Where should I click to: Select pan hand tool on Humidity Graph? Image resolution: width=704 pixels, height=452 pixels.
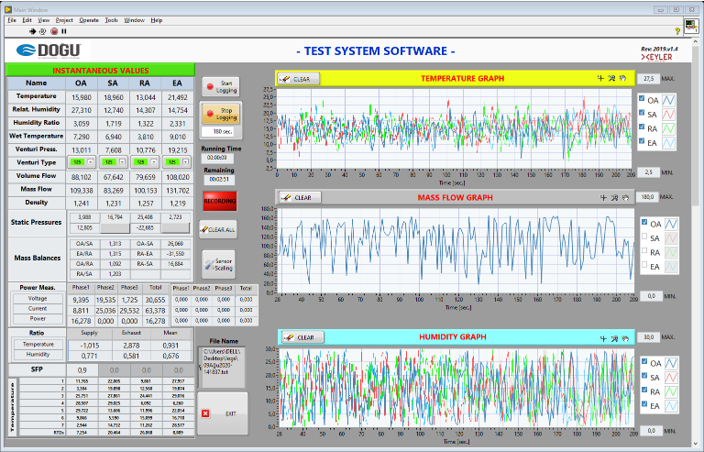[x=625, y=338]
